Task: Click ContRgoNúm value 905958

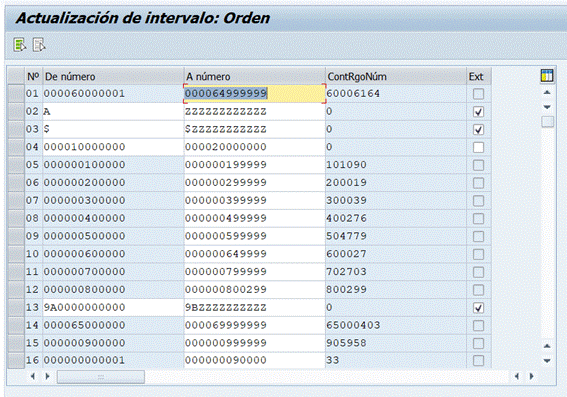Action: coord(346,343)
